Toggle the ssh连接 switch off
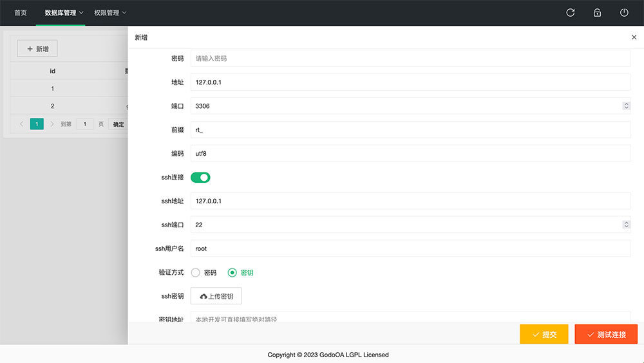 click(x=200, y=178)
